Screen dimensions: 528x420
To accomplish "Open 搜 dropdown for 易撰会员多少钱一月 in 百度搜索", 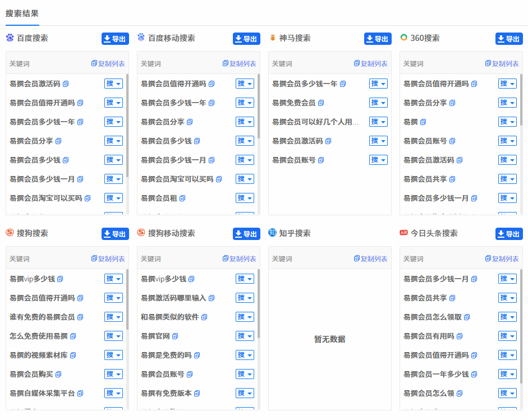I will [113, 179].
